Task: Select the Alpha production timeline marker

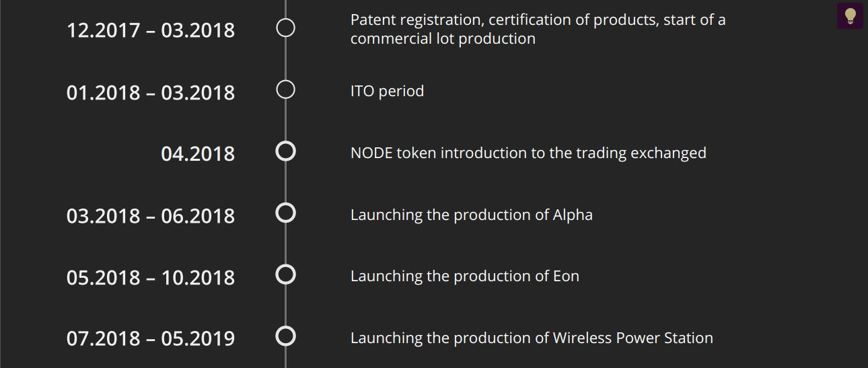Action: (x=286, y=213)
